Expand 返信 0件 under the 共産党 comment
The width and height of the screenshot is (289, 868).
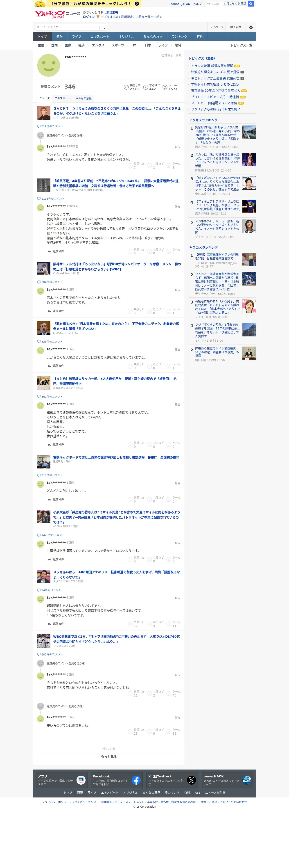[56, 559]
